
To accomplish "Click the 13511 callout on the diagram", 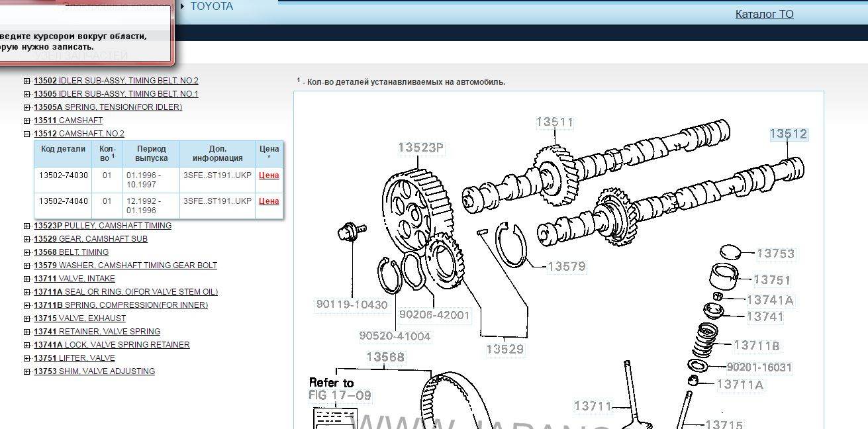I will (x=554, y=122).
